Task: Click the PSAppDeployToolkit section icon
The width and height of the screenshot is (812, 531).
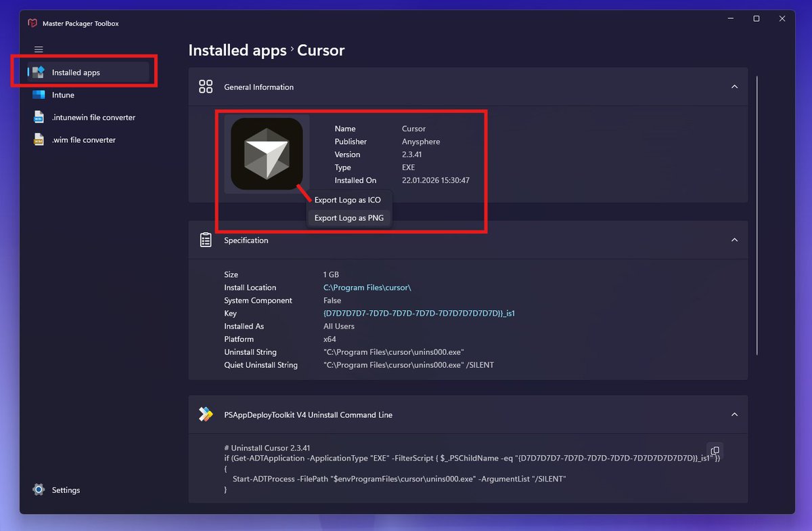Action: pos(206,415)
